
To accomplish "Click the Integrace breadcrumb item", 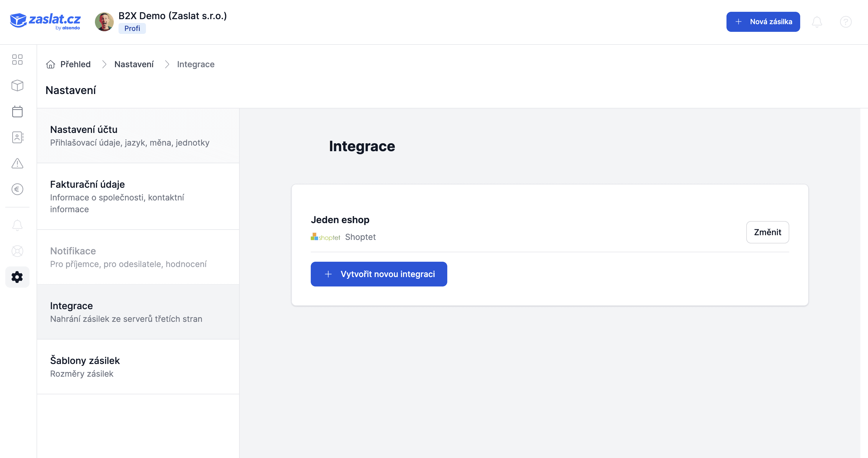I will (196, 64).
